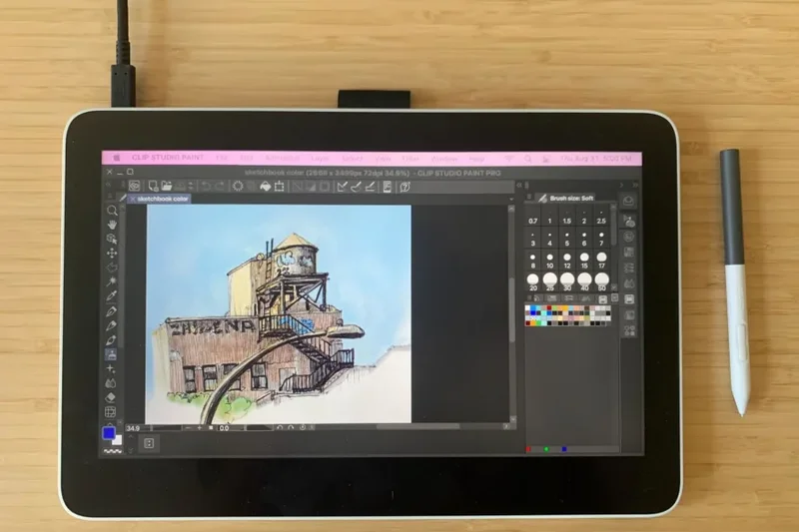Image resolution: width=799 pixels, height=532 pixels.
Task: Select the Eyedropper tool
Action: pyautogui.click(x=112, y=295)
